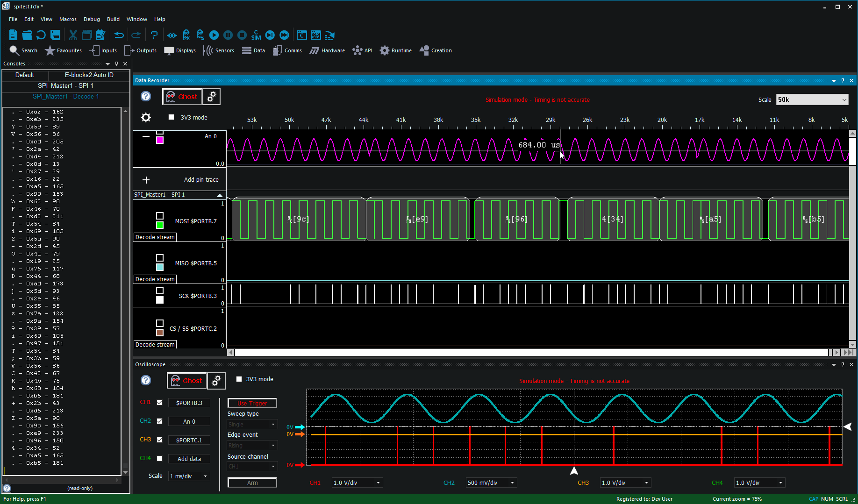
Task: Open the Scale 50k dropdown
Action: (812, 99)
